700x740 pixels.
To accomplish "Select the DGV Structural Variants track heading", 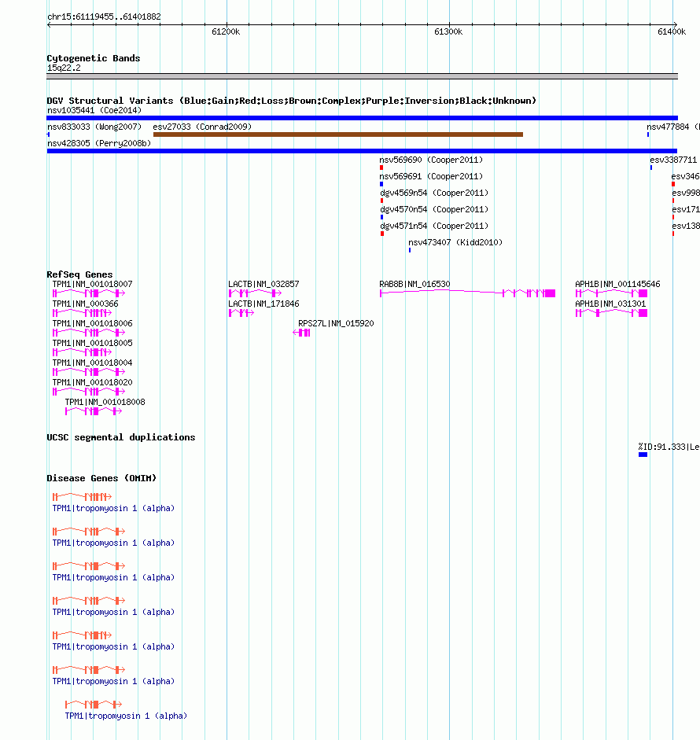I will pyautogui.click(x=291, y=101).
